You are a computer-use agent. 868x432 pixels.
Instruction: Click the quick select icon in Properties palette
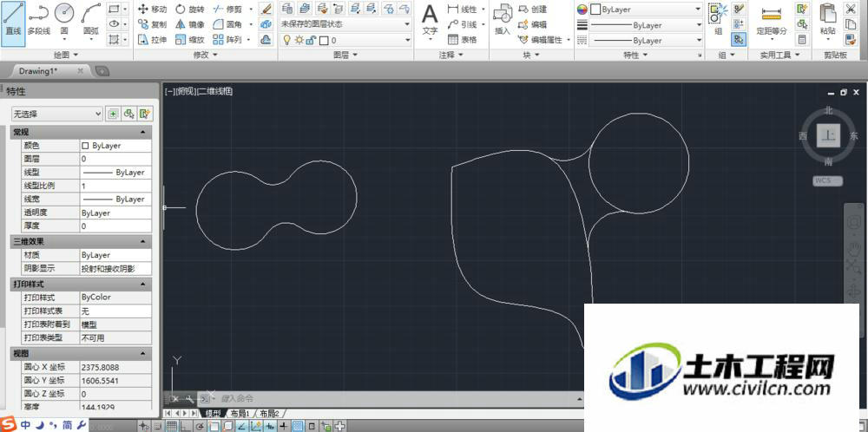point(146,114)
